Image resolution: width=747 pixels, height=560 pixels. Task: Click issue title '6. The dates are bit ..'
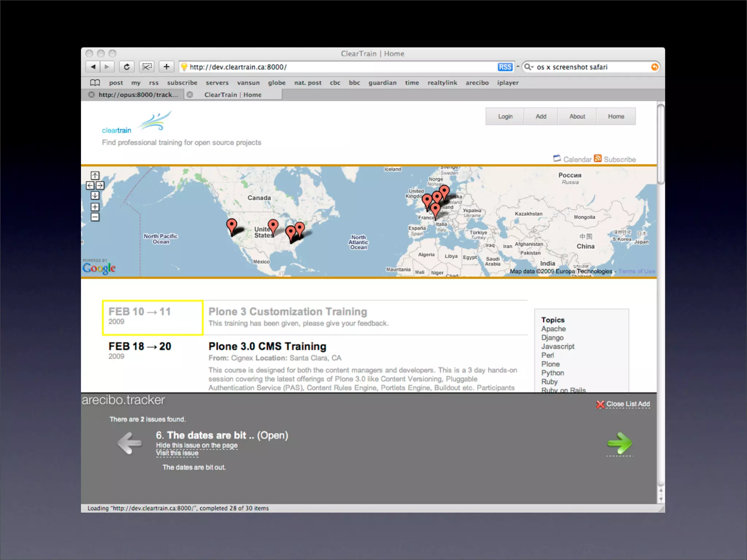point(205,435)
